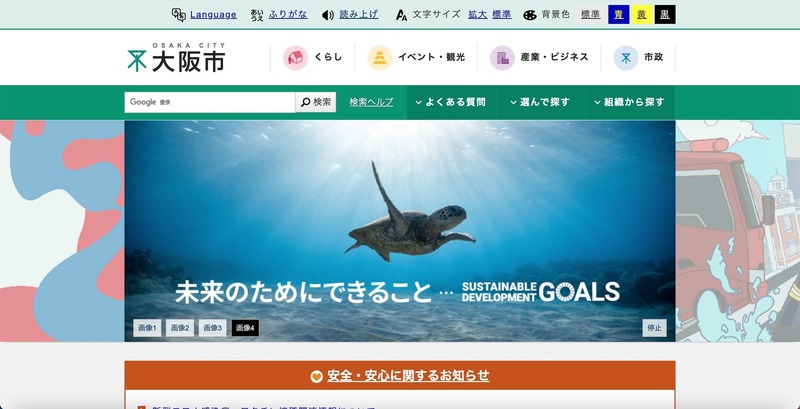The height and width of the screenshot is (409, 800).
Task: Enlarge text with the 拡大 link
Action: [x=478, y=15]
